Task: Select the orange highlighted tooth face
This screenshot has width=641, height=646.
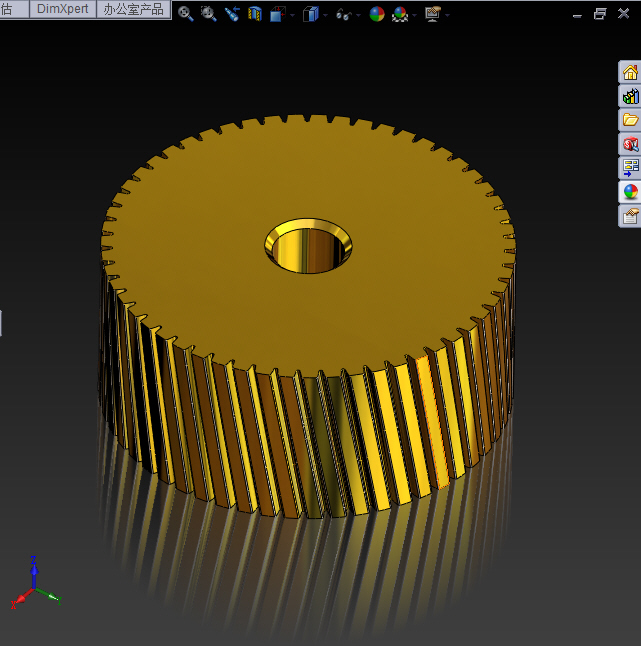Action: [x=433, y=422]
